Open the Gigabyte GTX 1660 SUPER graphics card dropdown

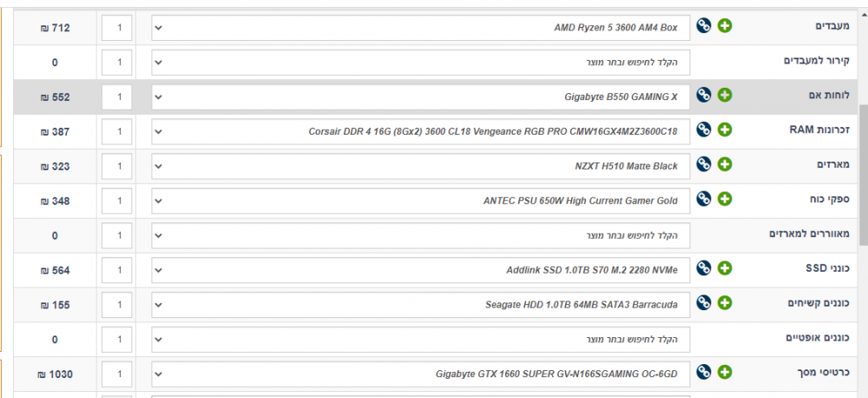[421, 375]
